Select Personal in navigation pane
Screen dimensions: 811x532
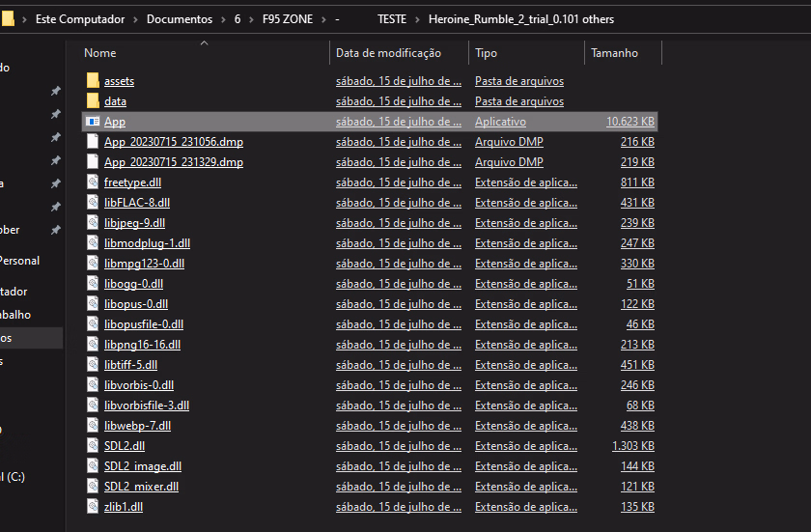click(19, 261)
